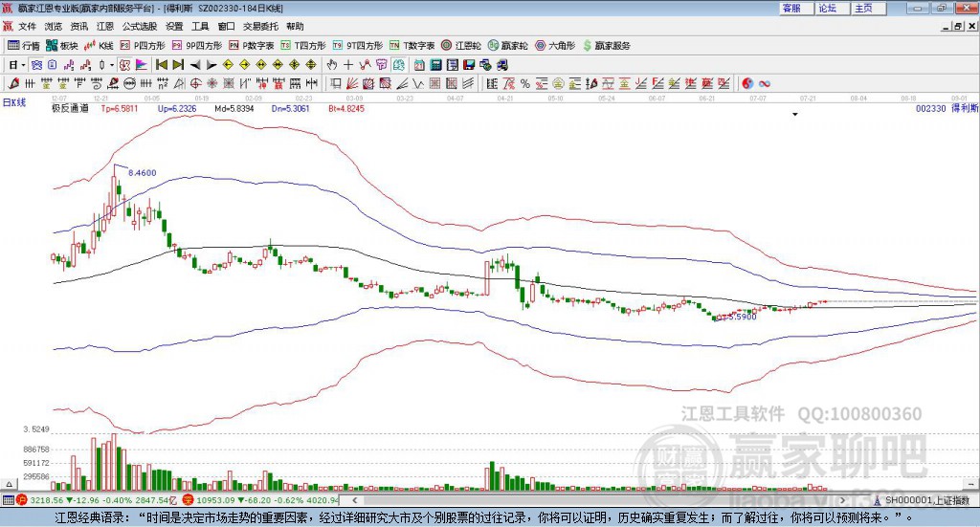Select the red pencil drawing tool
This screenshot has height=527, width=980.
point(13,83)
